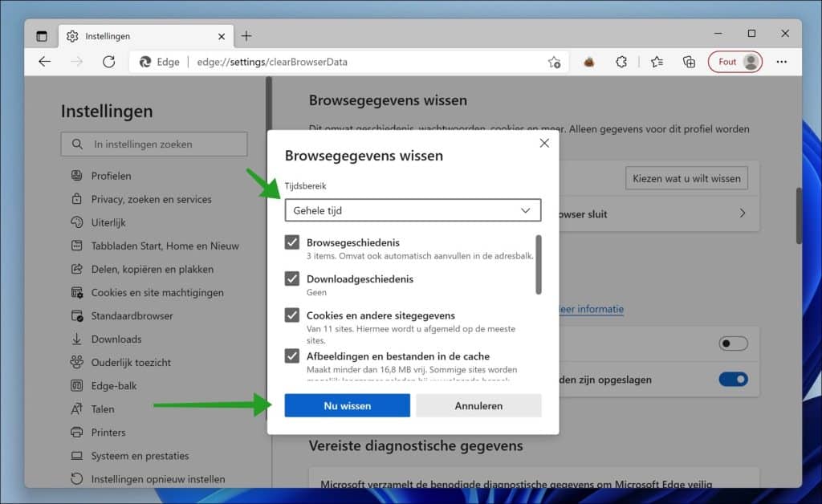822x504 pixels.
Task: Open Ouderlijk toezicht section
Action: pyautogui.click(x=131, y=363)
